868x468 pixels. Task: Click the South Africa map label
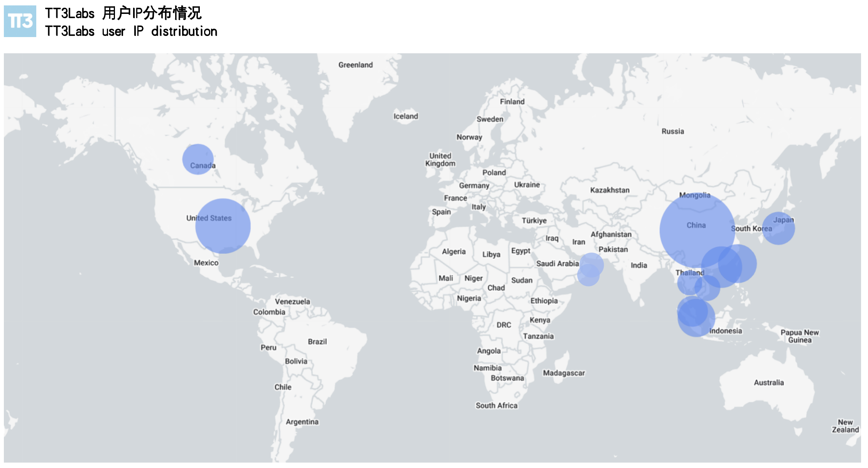coord(496,405)
